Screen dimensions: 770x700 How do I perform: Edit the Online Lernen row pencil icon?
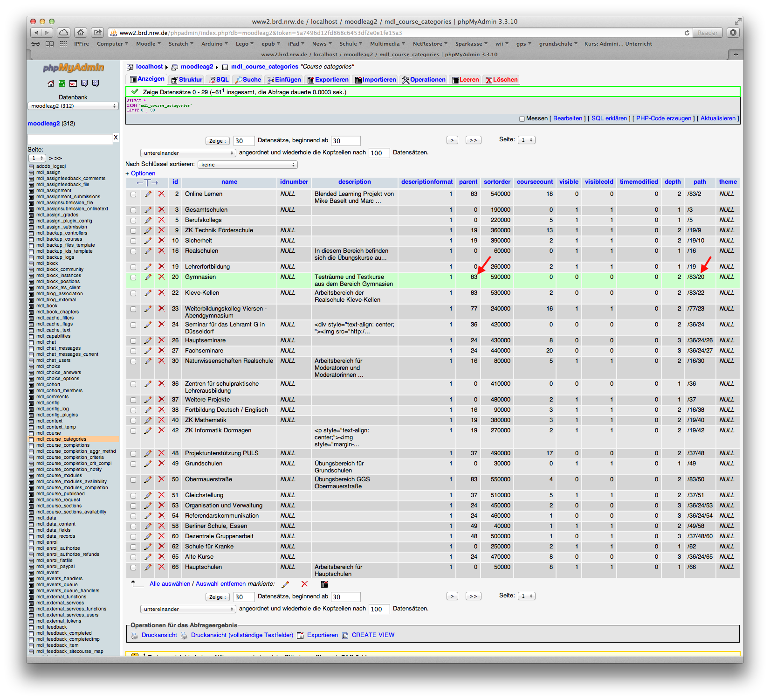pyautogui.click(x=148, y=194)
